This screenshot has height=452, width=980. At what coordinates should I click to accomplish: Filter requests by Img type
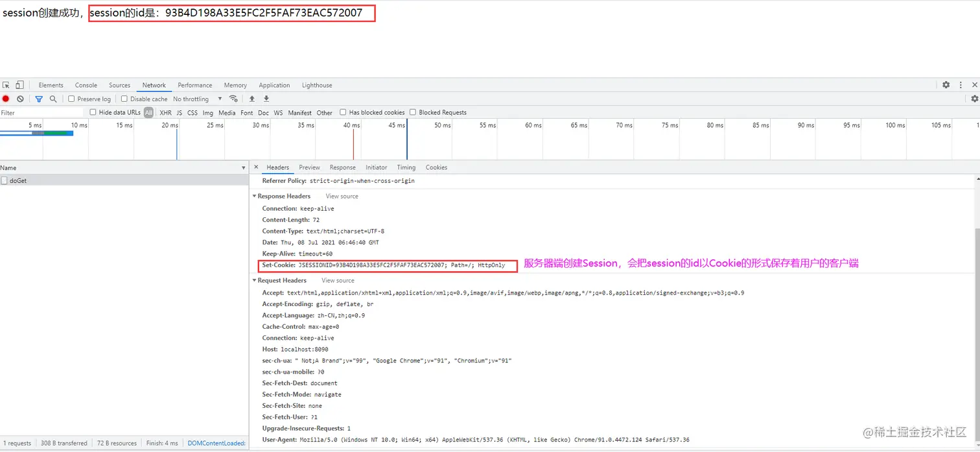208,112
